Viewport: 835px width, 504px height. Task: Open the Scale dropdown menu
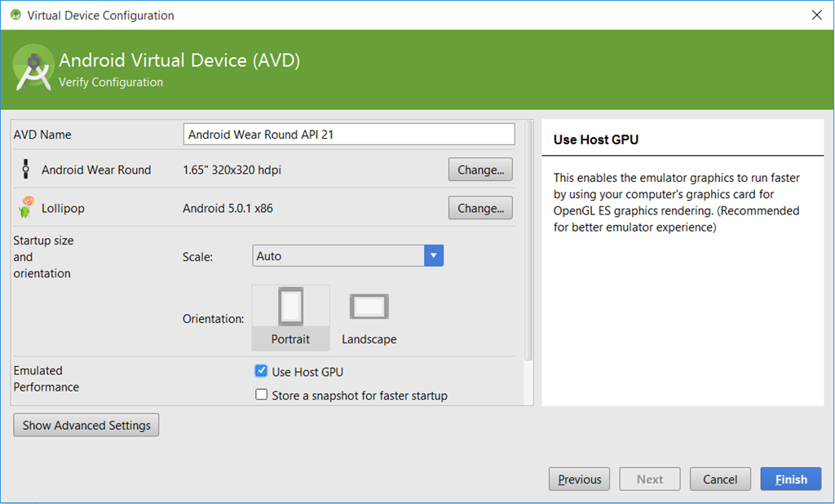tap(434, 256)
